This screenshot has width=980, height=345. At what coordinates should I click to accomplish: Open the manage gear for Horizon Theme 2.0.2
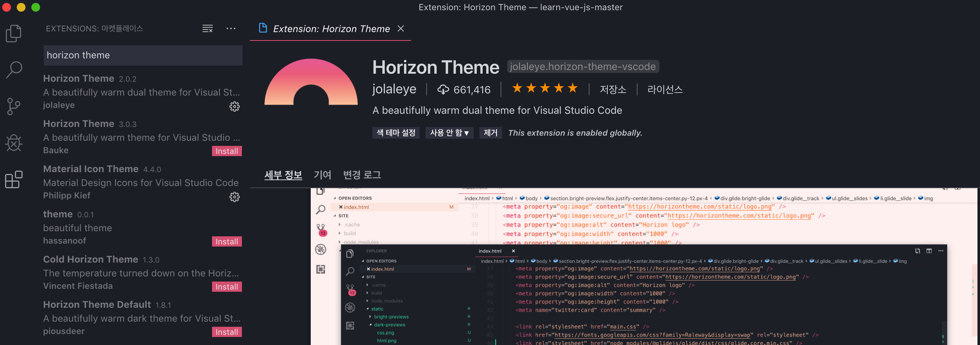tap(234, 106)
